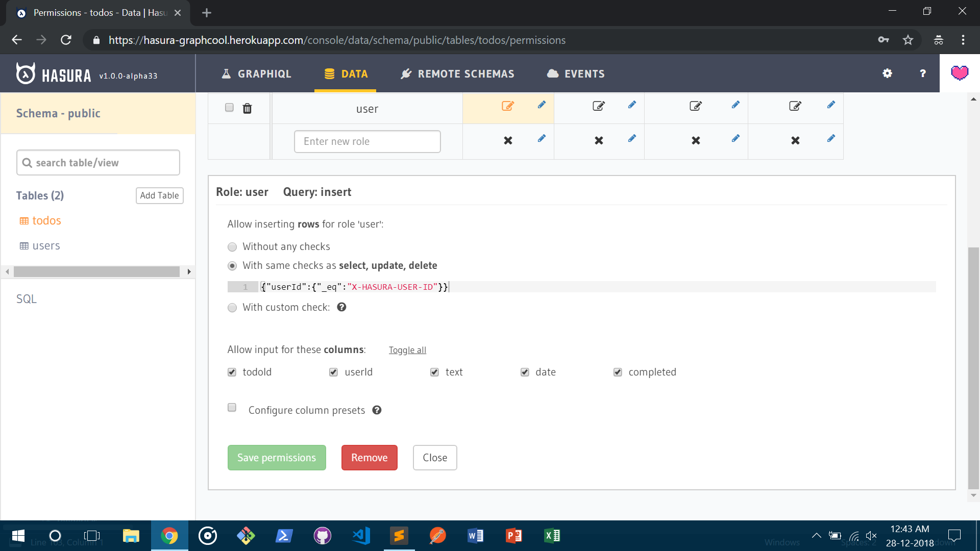Open Hasura settings gear icon
The height and width of the screenshot is (551, 980).
click(x=887, y=73)
